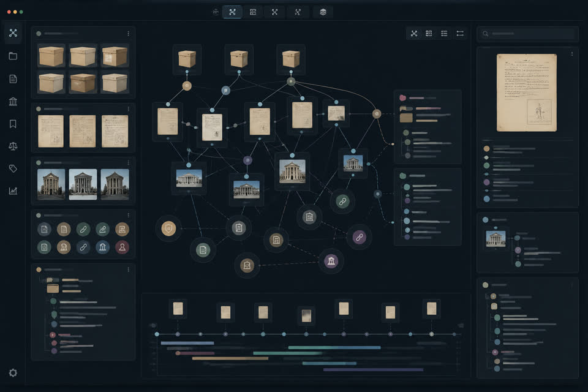Switch canvas to grid layout view
Image resolution: width=588 pixels, height=392 pixels.
coord(429,34)
